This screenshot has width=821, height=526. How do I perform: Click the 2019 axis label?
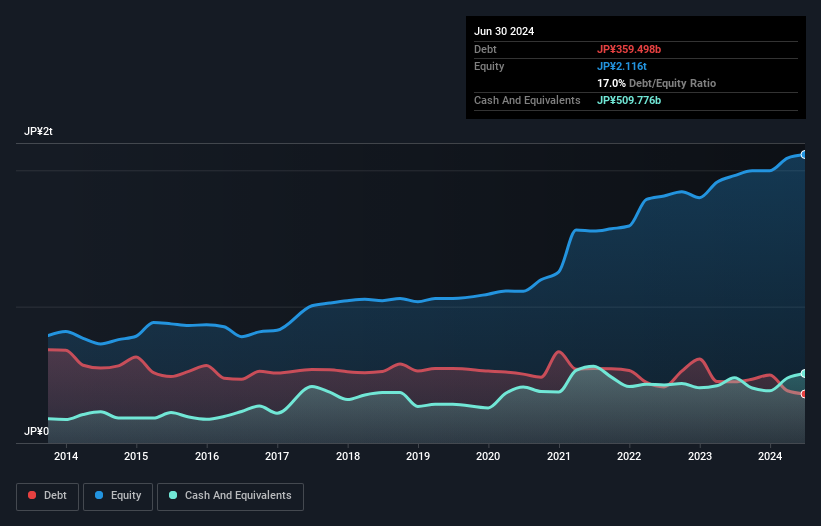pos(418,456)
